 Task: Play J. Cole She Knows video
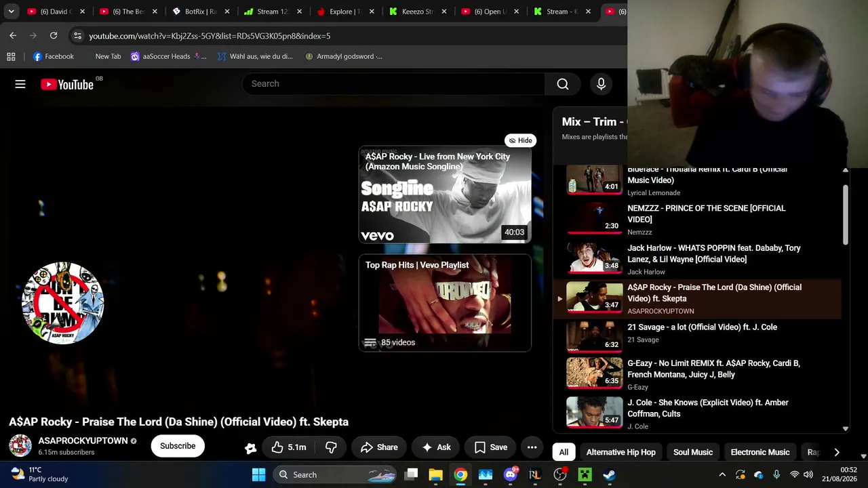[698, 414]
